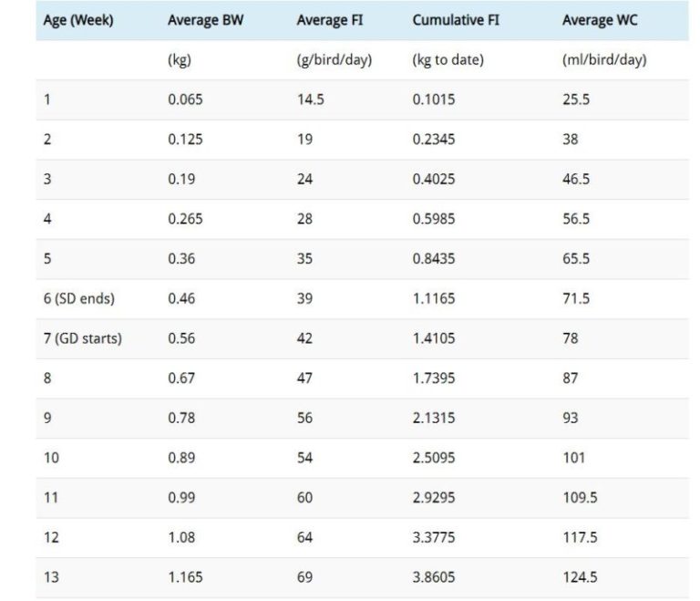Click the Age (Week) column header
700x601 pixels.
point(78,20)
